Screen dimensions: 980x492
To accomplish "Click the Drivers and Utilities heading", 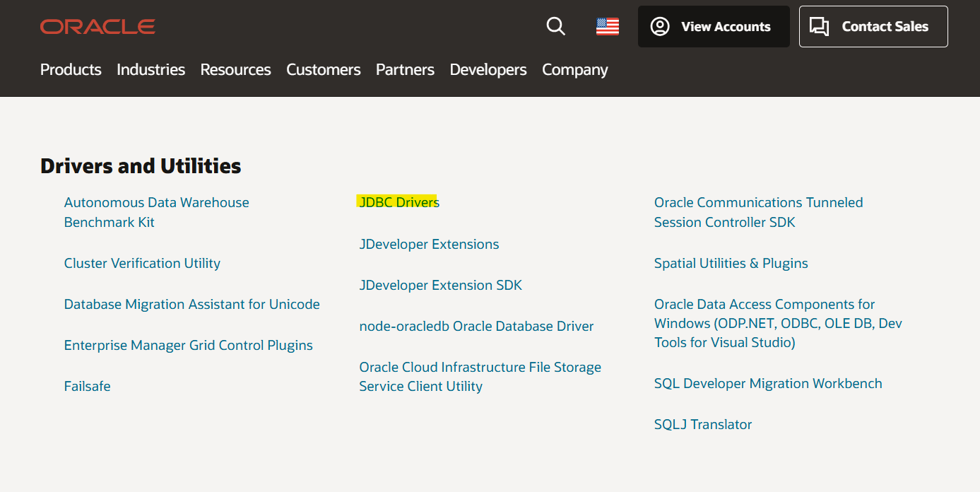I will point(141,166).
